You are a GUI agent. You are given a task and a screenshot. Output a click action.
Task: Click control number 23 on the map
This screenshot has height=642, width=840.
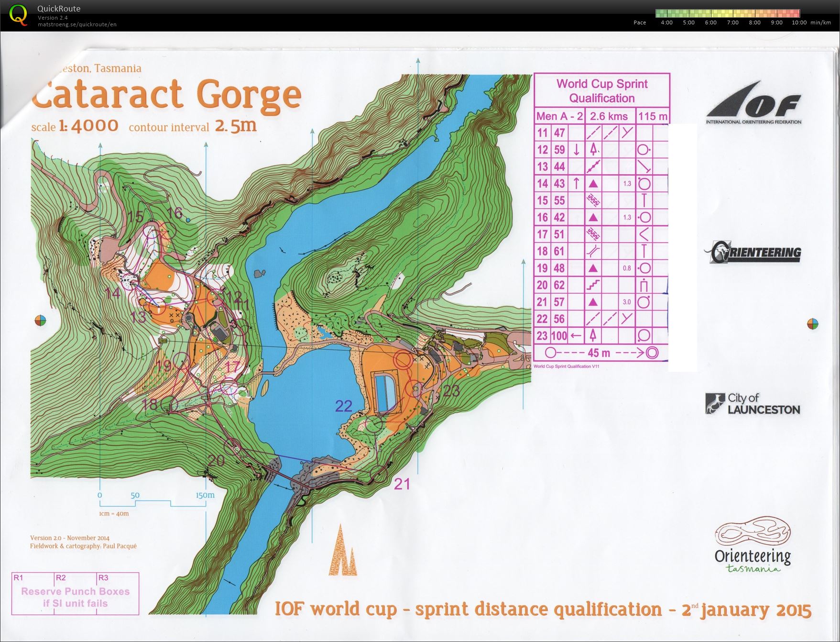pos(451,391)
